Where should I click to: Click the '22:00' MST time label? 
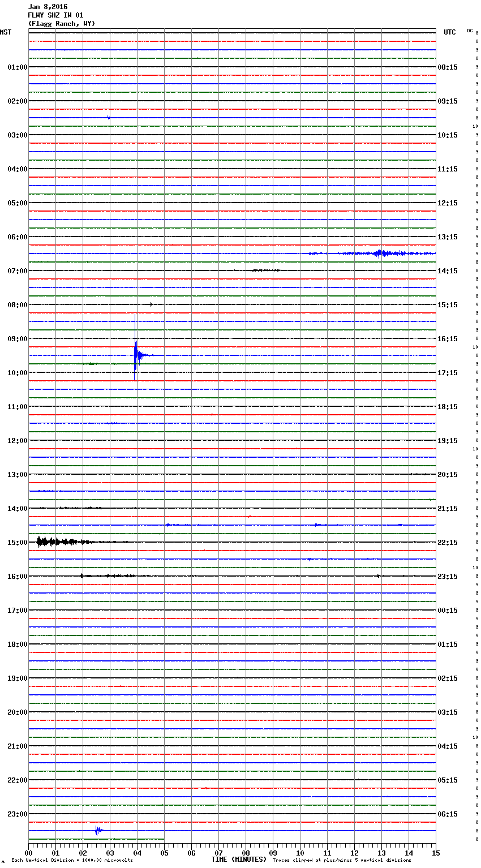coord(18,780)
